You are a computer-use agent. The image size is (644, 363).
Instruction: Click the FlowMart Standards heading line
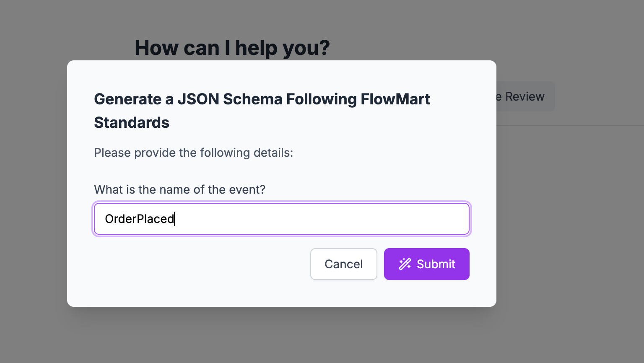131,122
